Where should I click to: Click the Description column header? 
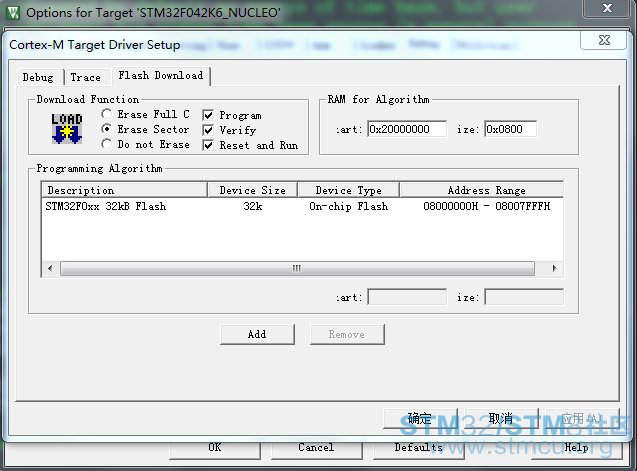(x=124, y=190)
